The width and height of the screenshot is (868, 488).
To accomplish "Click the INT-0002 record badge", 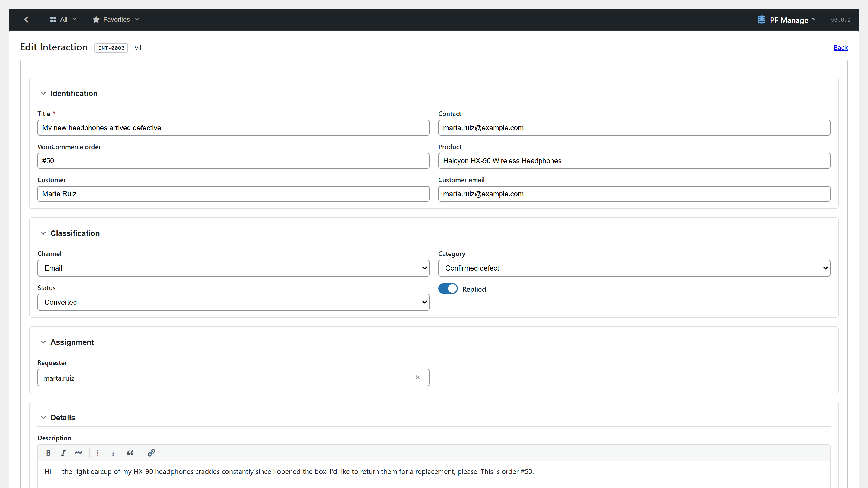I will click(x=111, y=48).
